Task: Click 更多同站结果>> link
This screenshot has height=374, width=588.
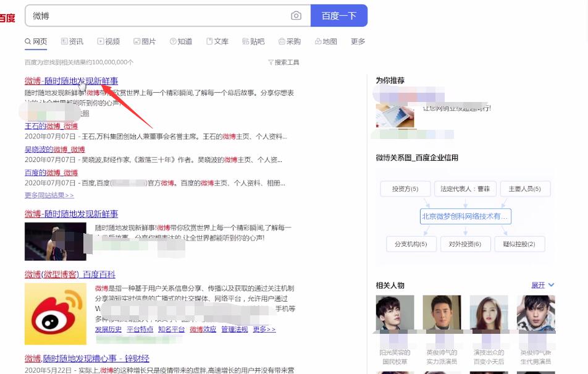Action: pos(49,195)
